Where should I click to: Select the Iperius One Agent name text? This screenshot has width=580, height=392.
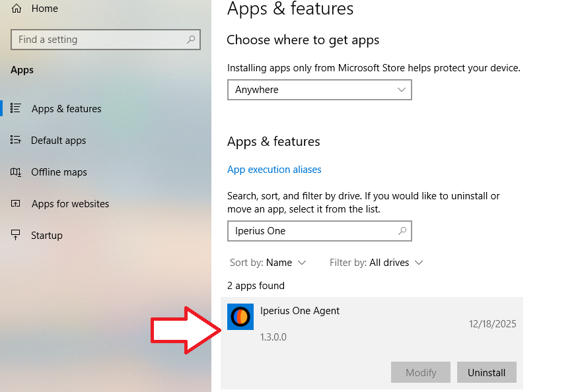[300, 311]
